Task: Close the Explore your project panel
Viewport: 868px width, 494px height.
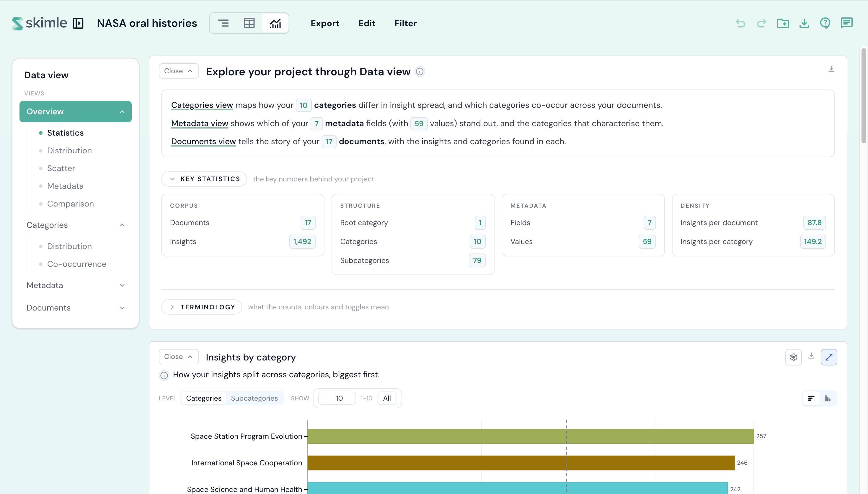Action: coord(179,71)
